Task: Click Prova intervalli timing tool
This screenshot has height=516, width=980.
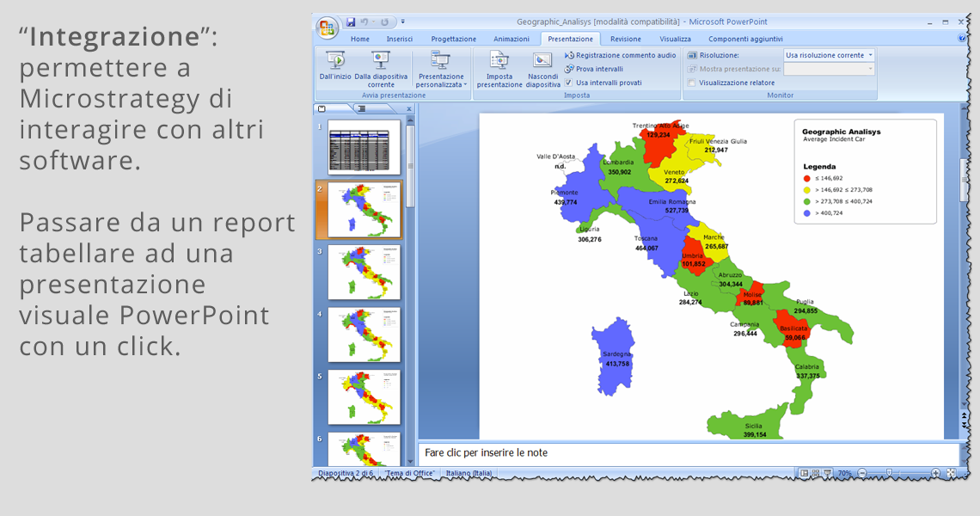Action: coord(599,69)
